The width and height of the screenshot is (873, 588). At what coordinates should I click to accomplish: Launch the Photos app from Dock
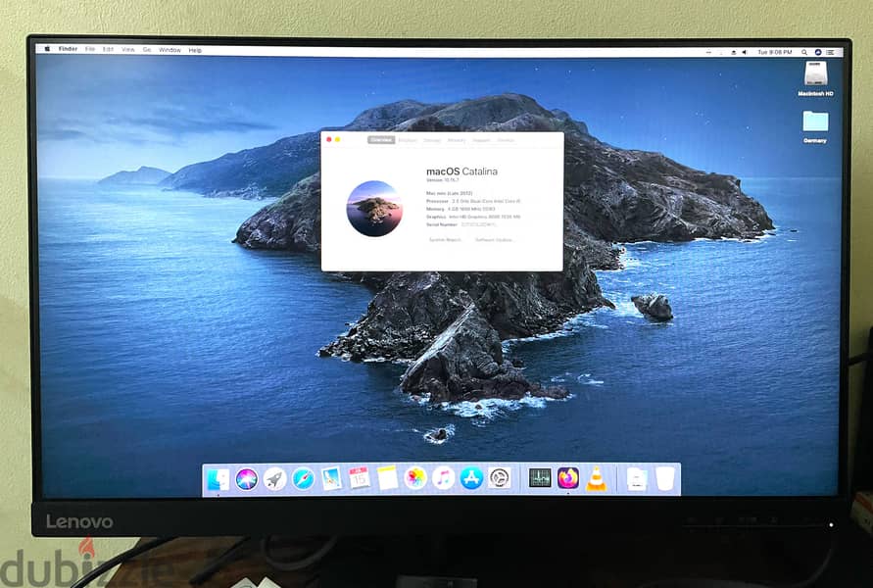415,478
